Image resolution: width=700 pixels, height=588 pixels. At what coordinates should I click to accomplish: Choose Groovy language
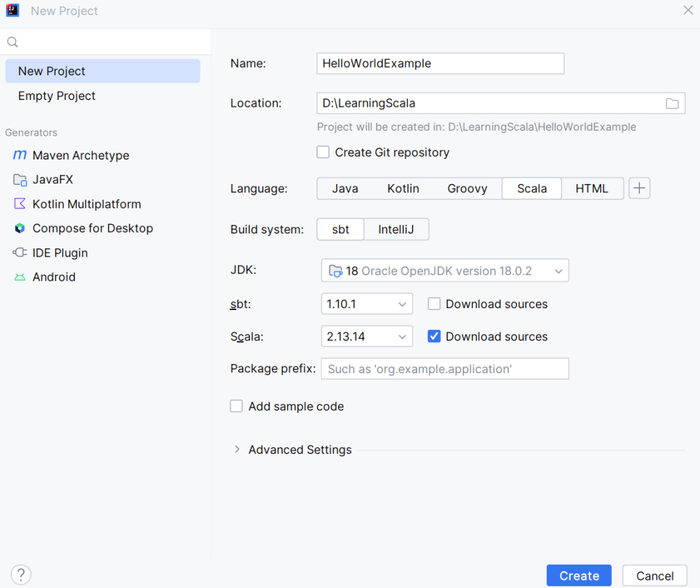[467, 188]
